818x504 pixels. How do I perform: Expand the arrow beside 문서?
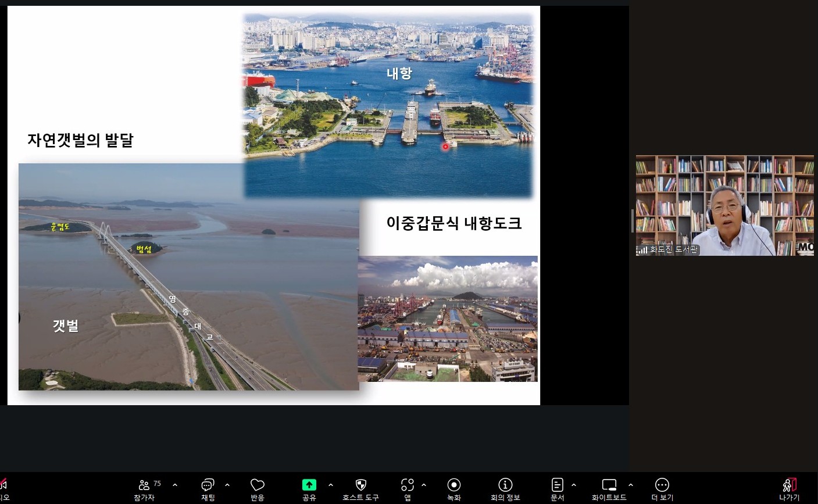(x=574, y=485)
